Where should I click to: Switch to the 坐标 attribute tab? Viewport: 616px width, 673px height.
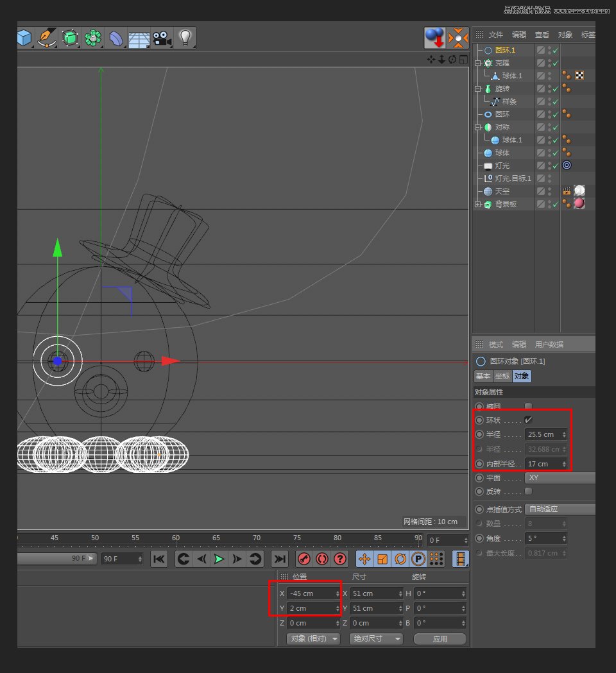click(502, 377)
